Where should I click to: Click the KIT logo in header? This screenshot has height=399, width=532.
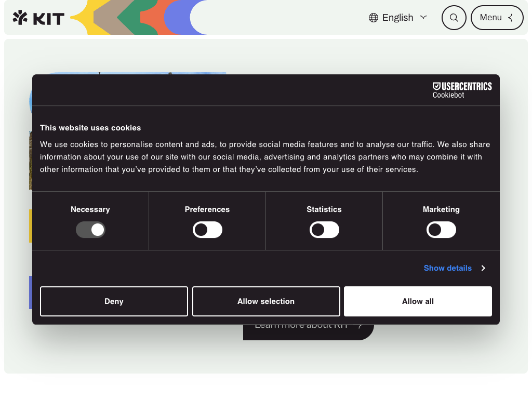click(x=38, y=18)
